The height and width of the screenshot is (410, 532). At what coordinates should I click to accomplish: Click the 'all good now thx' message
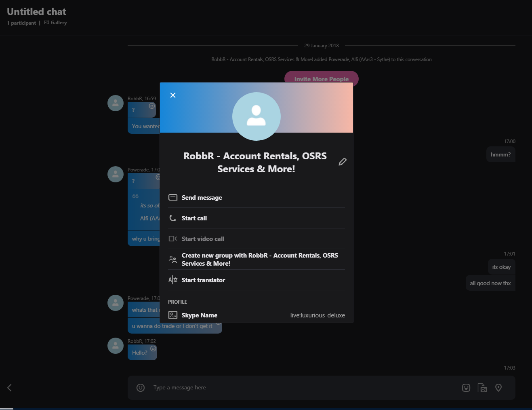[490, 283]
